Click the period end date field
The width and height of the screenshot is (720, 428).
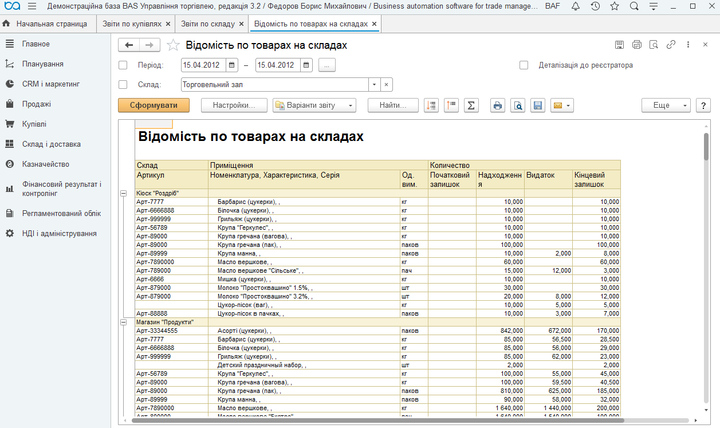278,65
